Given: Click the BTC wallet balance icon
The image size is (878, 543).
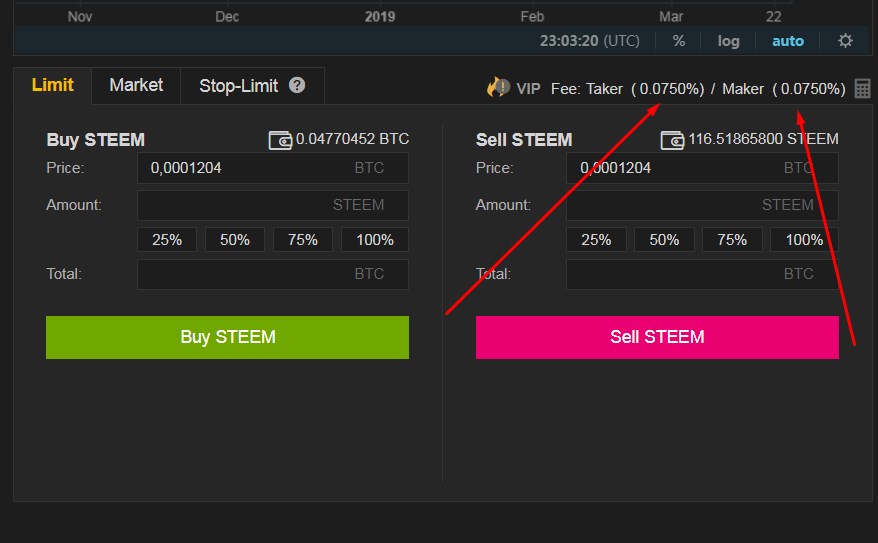Looking at the screenshot, I should (x=280, y=140).
